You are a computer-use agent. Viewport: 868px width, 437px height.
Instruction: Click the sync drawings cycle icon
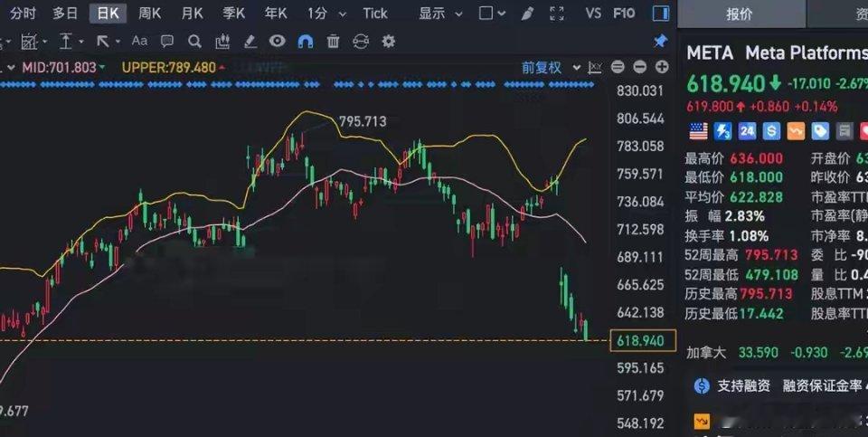point(361,41)
